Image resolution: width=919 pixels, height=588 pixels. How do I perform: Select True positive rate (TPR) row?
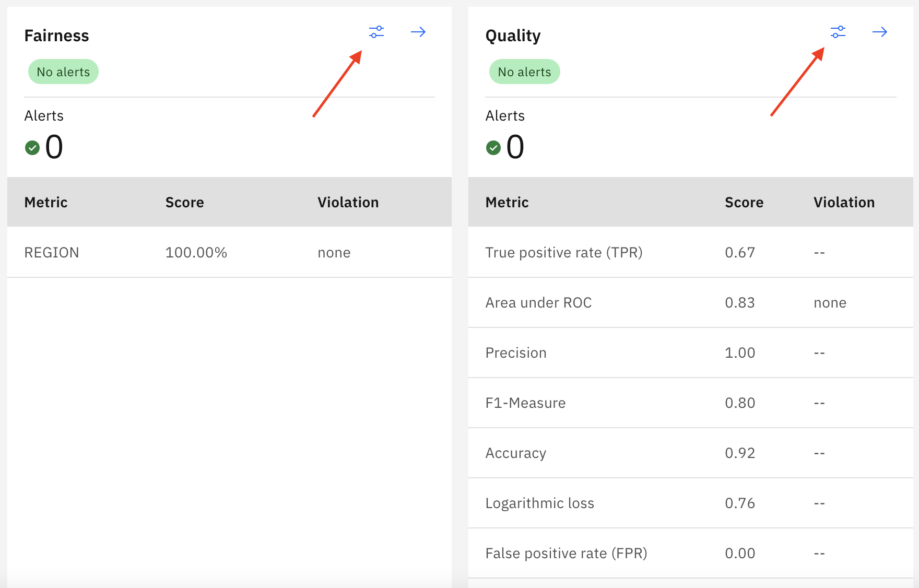point(691,252)
